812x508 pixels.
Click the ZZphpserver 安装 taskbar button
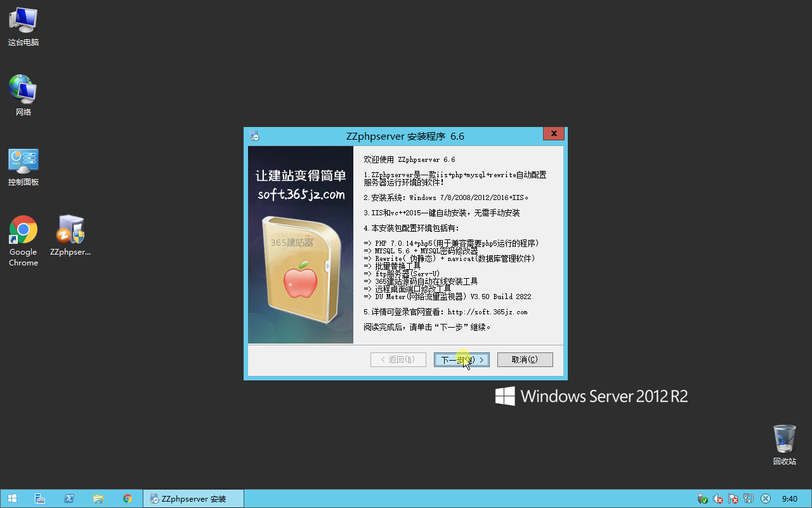click(x=193, y=498)
